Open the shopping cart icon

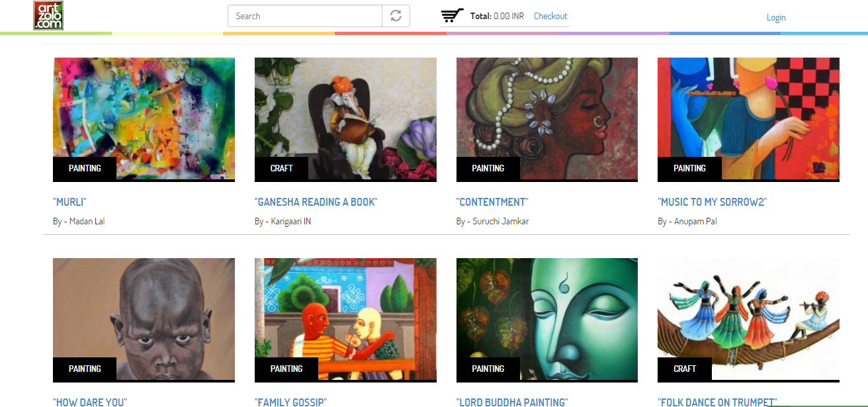453,16
